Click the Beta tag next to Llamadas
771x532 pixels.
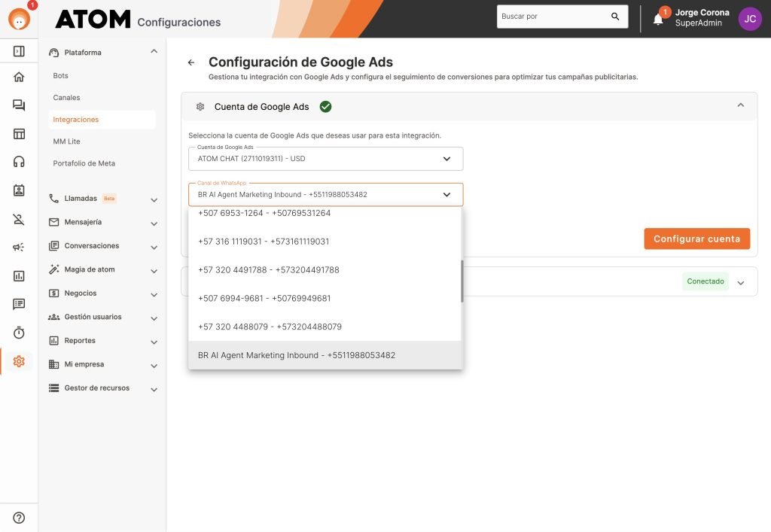coord(109,199)
